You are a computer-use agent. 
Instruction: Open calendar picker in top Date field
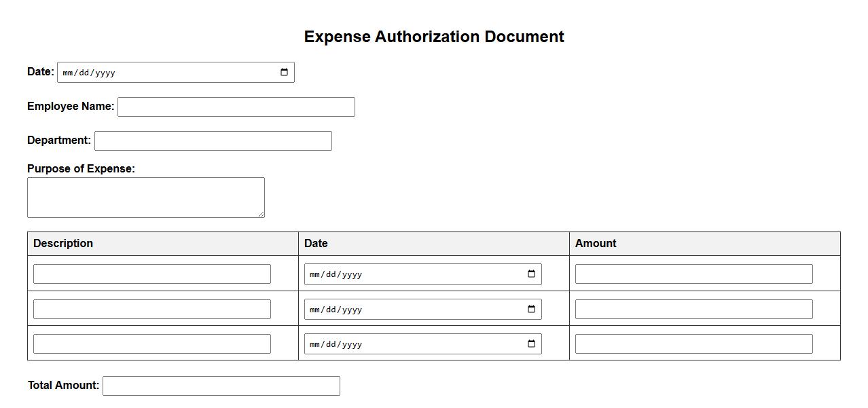click(284, 73)
